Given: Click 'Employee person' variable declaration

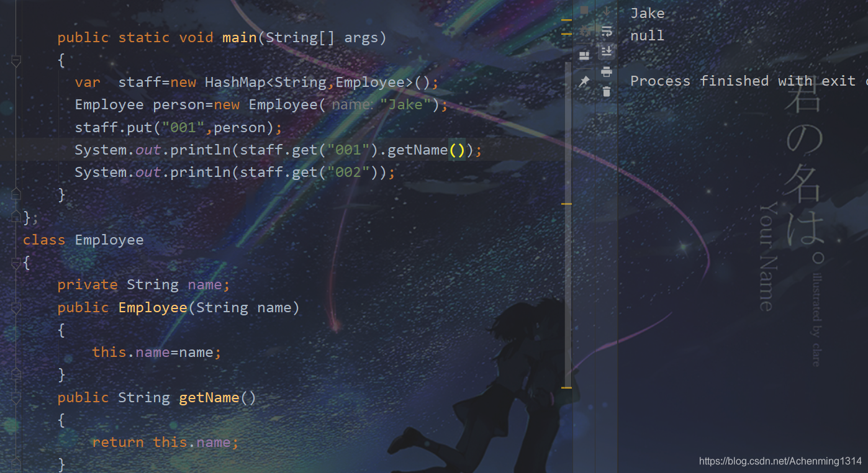Looking at the screenshot, I should [140, 104].
